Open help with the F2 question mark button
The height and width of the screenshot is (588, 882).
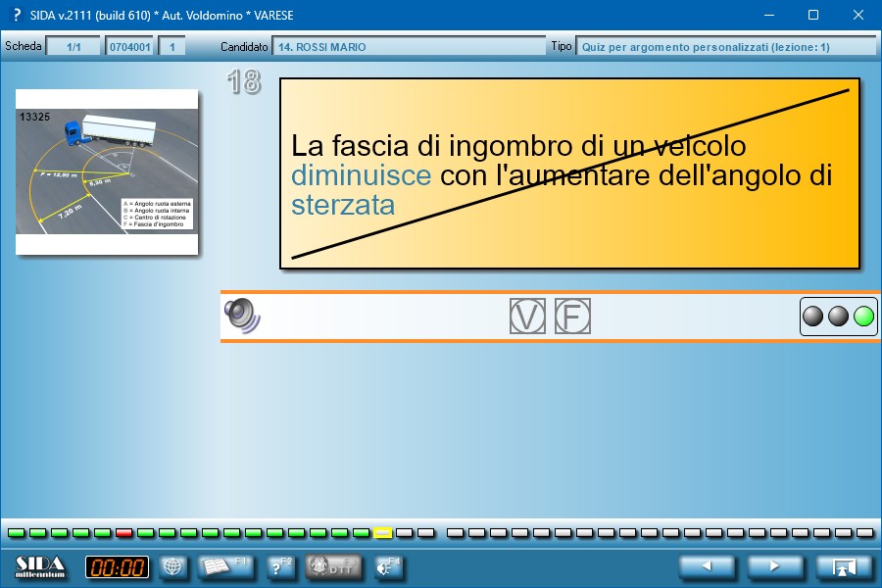[281, 566]
